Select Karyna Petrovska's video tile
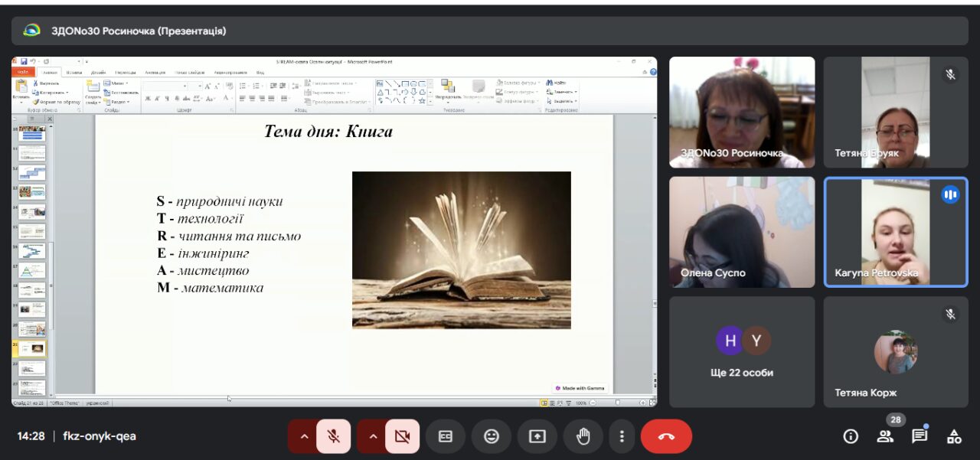The height and width of the screenshot is (460, 980). pyautogui.click(x=896, y=232)
